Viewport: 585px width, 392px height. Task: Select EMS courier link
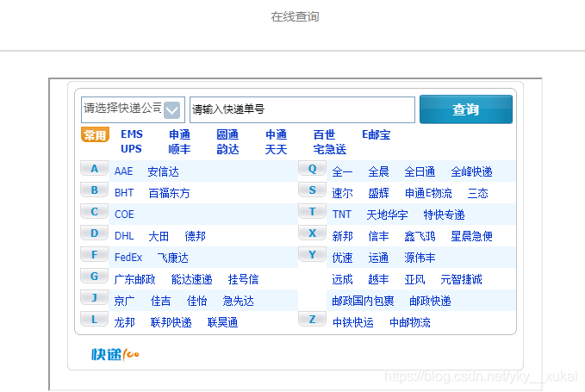132,134
